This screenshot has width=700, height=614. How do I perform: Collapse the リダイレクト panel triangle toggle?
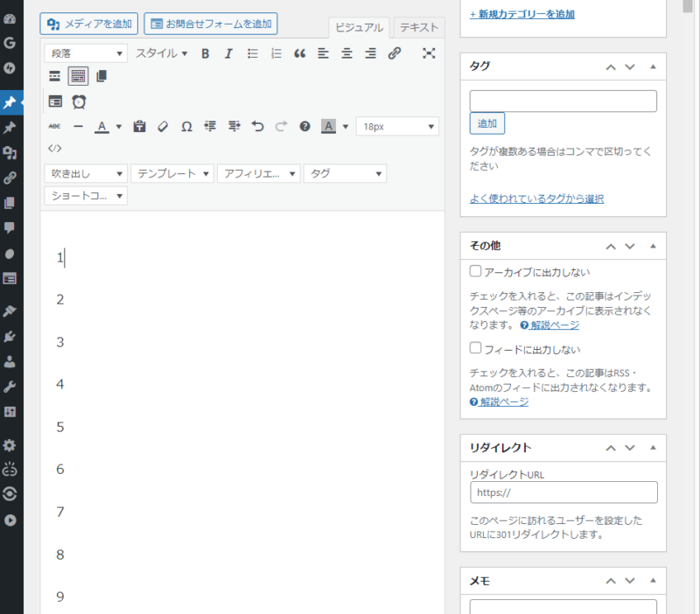[x=653, y=448]
